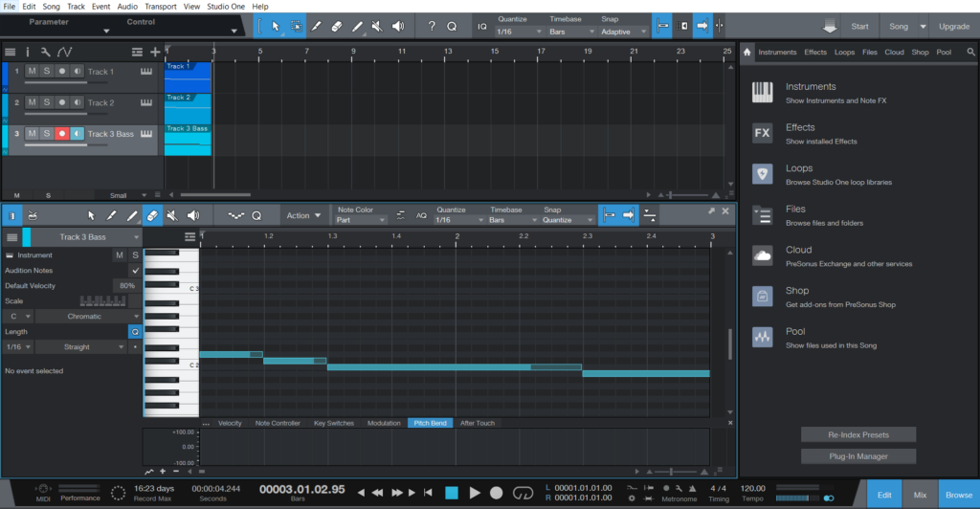Screen dimensions: 980x509
Task: Open the Track 3 Bass editor dropdown
Action: tap(86, 237)
